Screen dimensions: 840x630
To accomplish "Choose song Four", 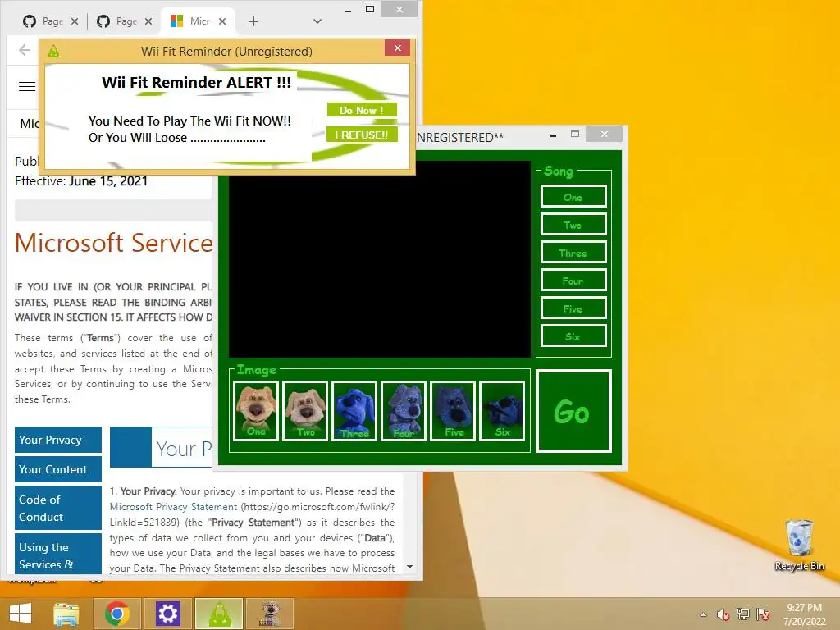I will [573, 281].
